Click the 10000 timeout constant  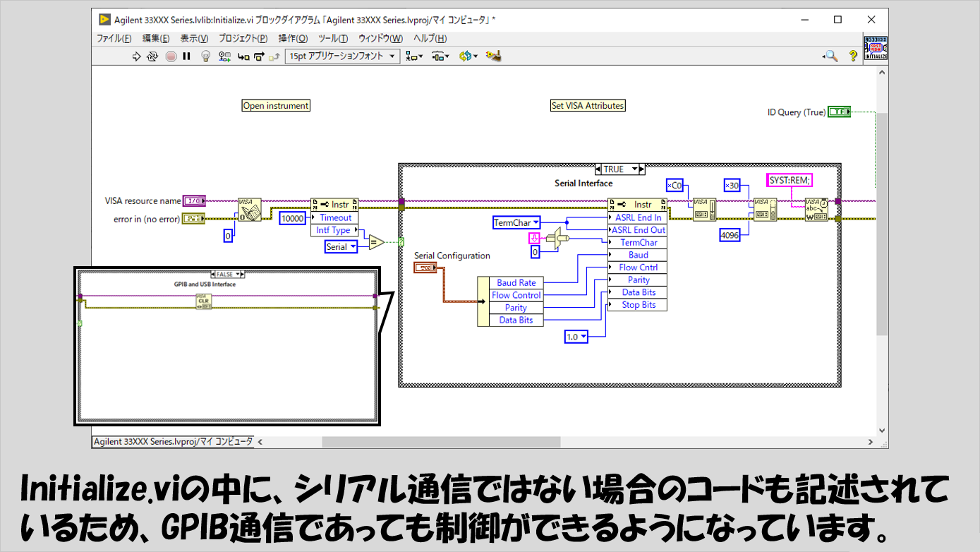tap(293, 218)
